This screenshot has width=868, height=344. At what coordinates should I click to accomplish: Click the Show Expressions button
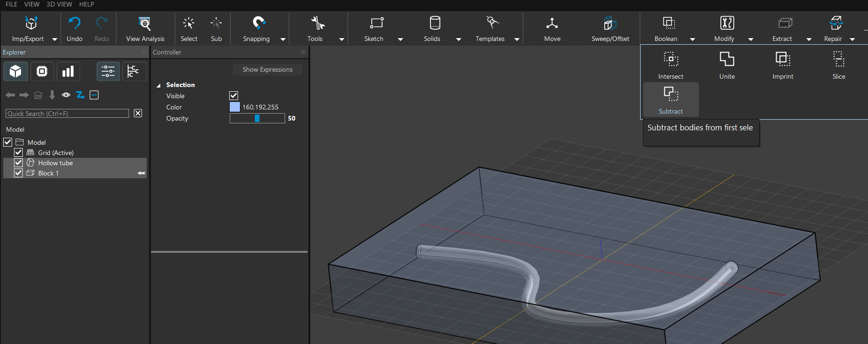pyautogui.click(x=267, y=70)
